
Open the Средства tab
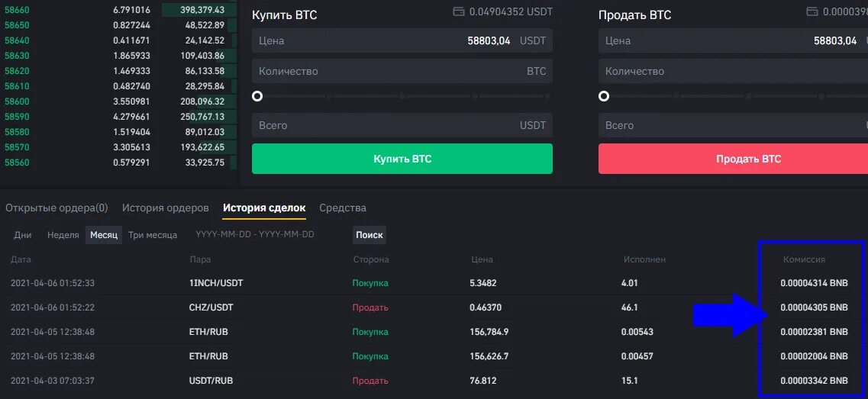point(343,208)
